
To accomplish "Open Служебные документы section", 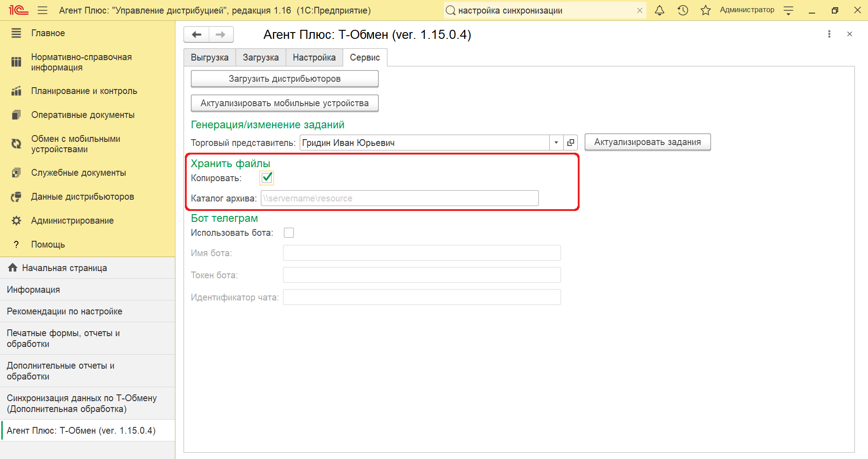I will (87, 173).
